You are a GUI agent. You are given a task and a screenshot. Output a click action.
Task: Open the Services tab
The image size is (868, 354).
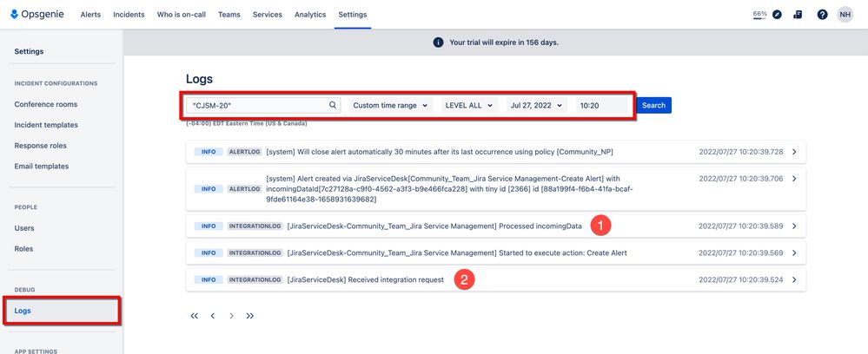tap(268, 15)
